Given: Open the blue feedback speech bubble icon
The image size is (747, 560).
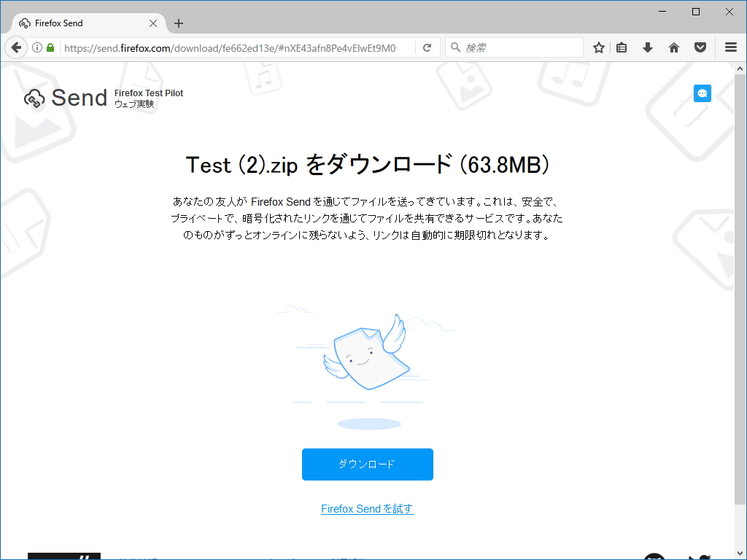Looking at the screenshot, I should click(702, 93).
